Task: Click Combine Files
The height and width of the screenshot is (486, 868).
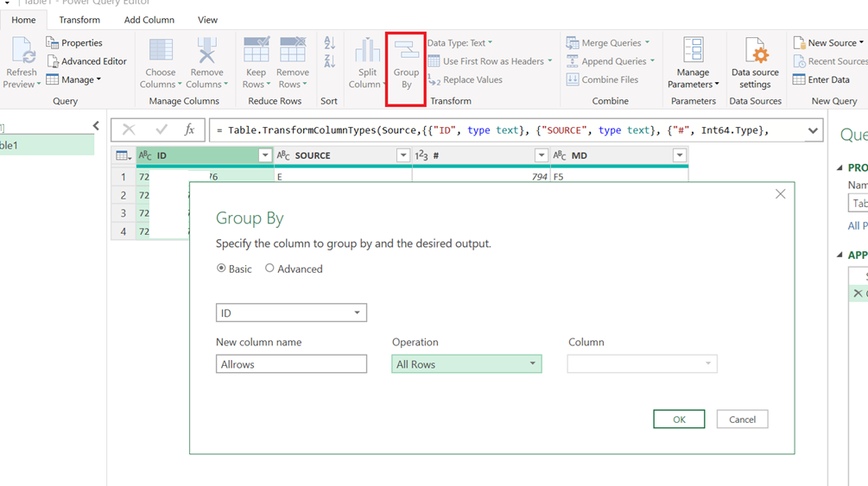Action: 602,79
